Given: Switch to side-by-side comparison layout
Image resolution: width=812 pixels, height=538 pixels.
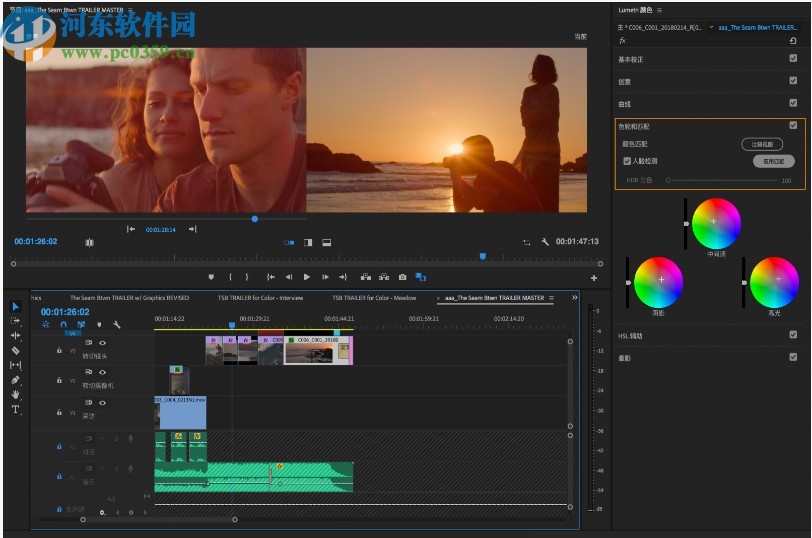Looking at the screenshot, I should click(x=289, y=242).
